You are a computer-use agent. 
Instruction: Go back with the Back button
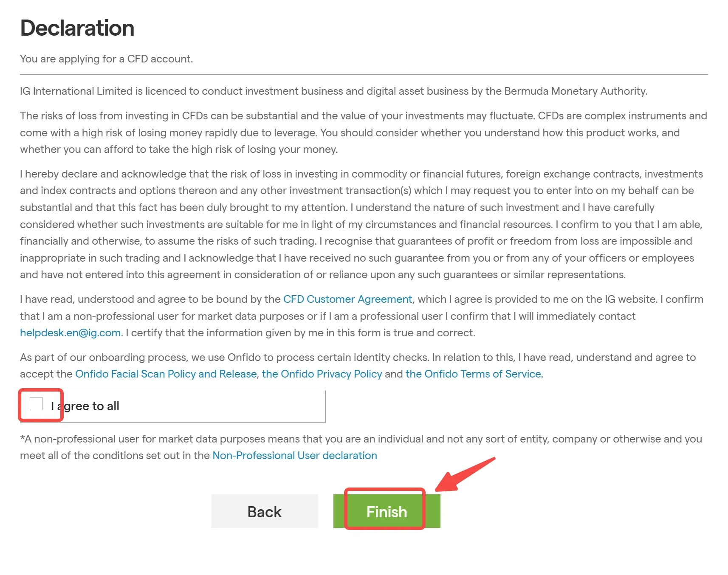click(x=264, y=511)
